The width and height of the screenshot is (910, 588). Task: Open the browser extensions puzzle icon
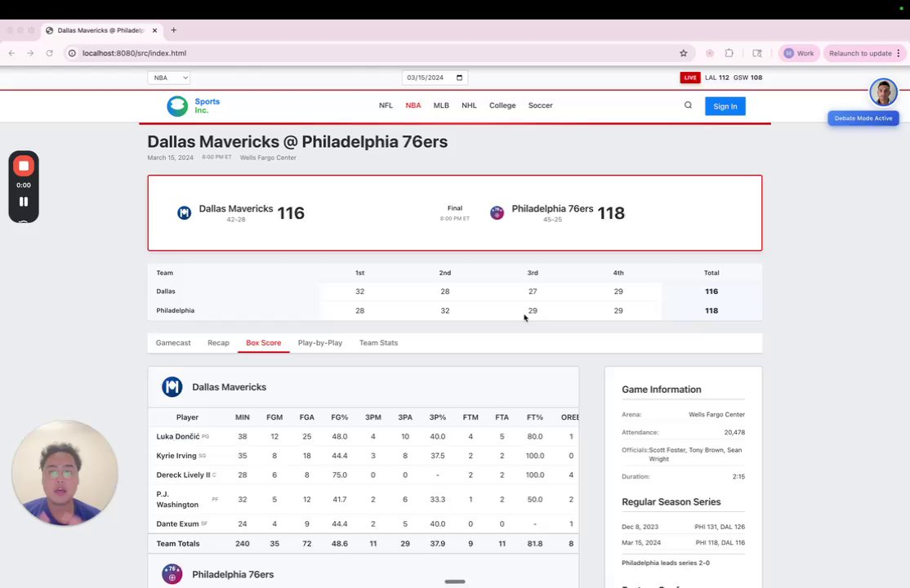[x=729, y=53]
